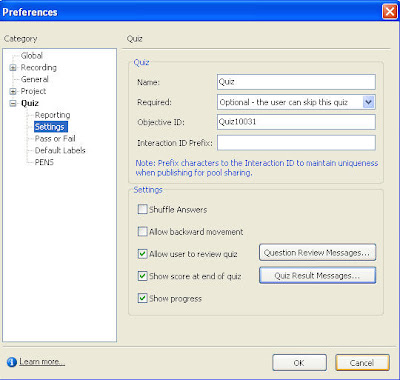This screenshot has width=400, height=380.
Task: Open the Required dropdown list
Action: pyautogui.click(x=368, y=102)
